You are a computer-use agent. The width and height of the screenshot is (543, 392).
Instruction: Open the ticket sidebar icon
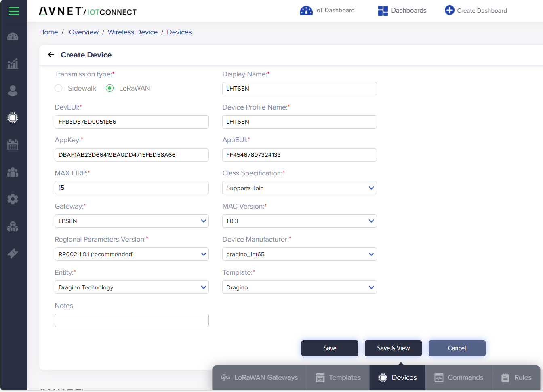click(x=13, y=253)
